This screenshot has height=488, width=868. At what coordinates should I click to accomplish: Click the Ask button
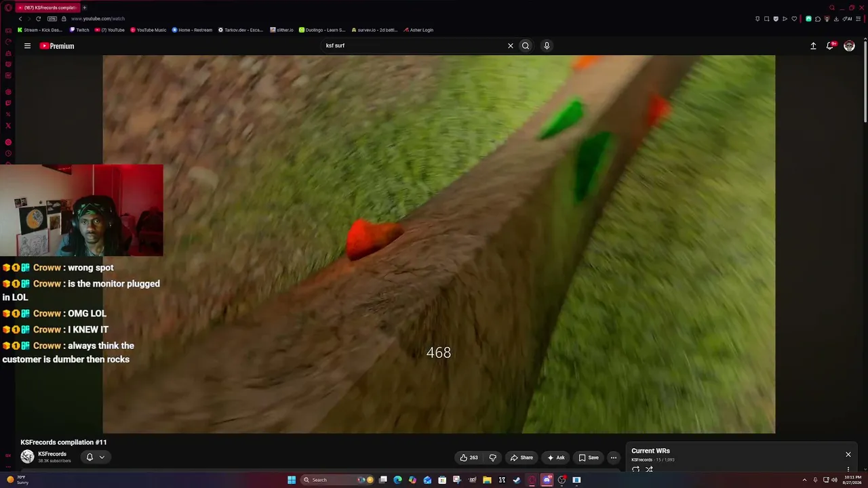coord(555,457)
